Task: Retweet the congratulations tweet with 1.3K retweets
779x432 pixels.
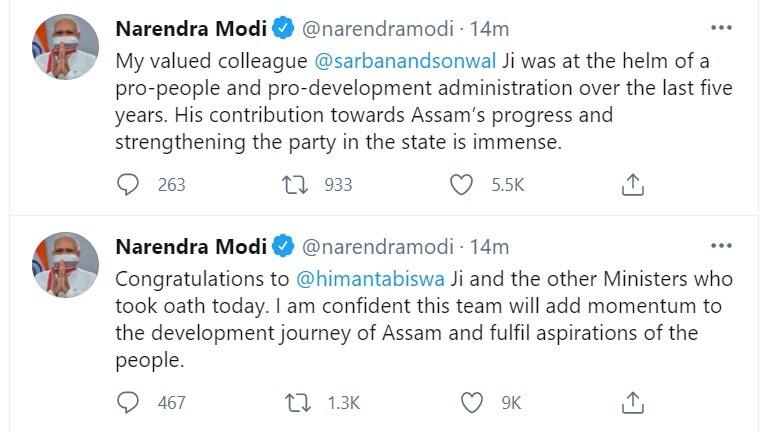Action: pyautogui.click(x=295, y=402)
